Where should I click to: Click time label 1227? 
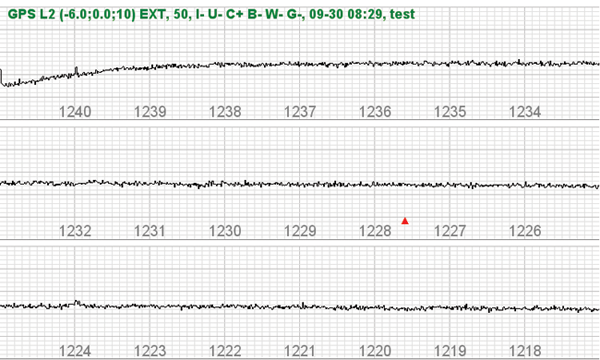click(450, 231)
